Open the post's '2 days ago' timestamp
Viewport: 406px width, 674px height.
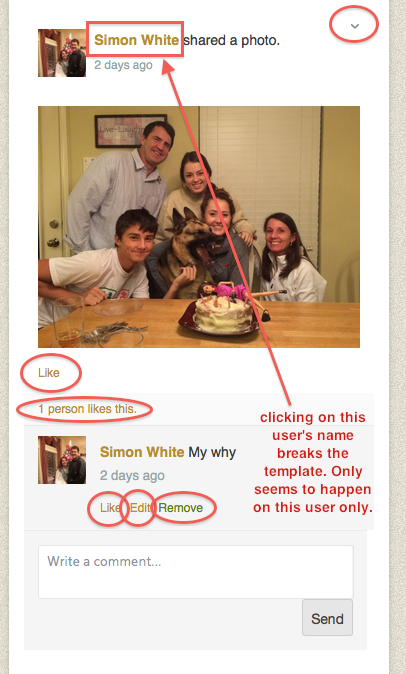123,65
